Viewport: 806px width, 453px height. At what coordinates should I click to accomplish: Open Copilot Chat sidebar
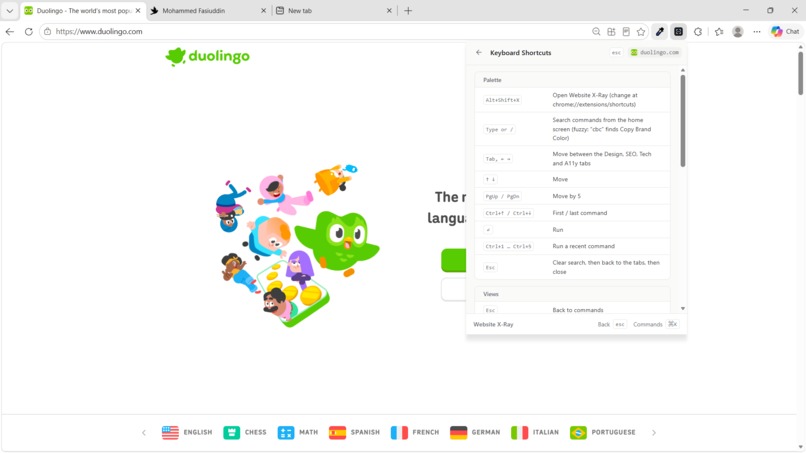coord(785,31)
